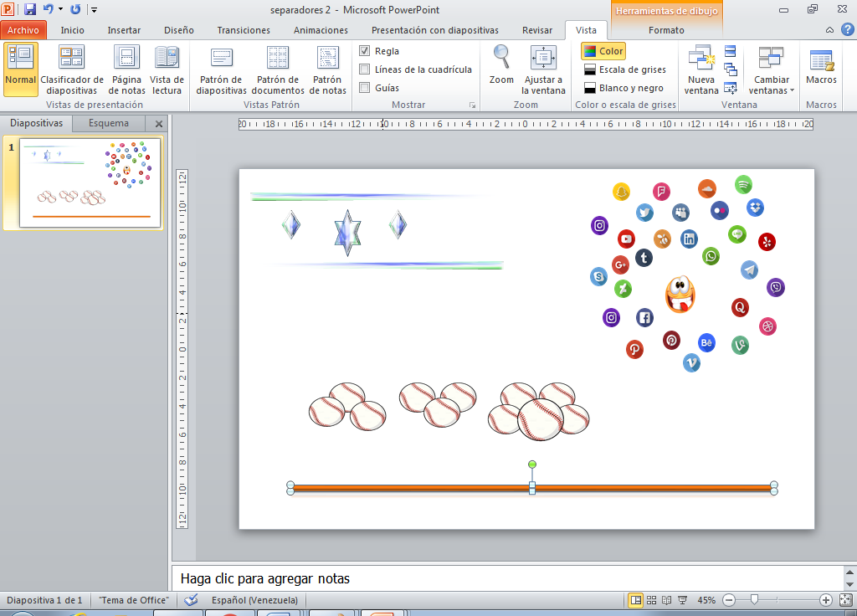Save presentation from quick access toolbar
The height and width of the screenshot is (616, 857).
coord(29,9)
